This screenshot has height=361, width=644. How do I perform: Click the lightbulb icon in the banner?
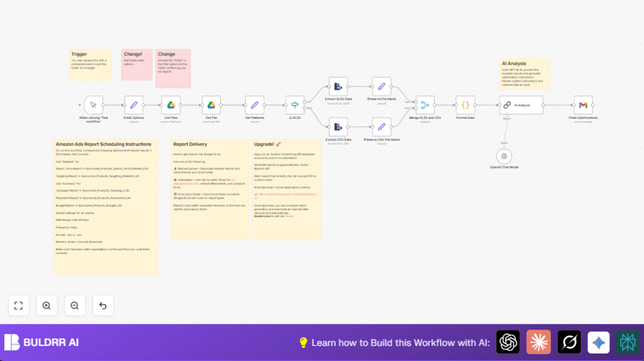tap(303, 343)
